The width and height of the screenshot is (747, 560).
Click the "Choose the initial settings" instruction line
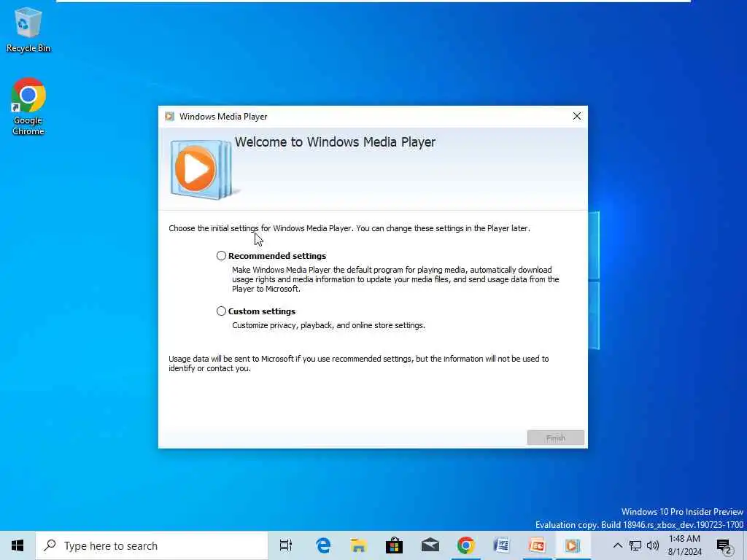coord(349,228)
